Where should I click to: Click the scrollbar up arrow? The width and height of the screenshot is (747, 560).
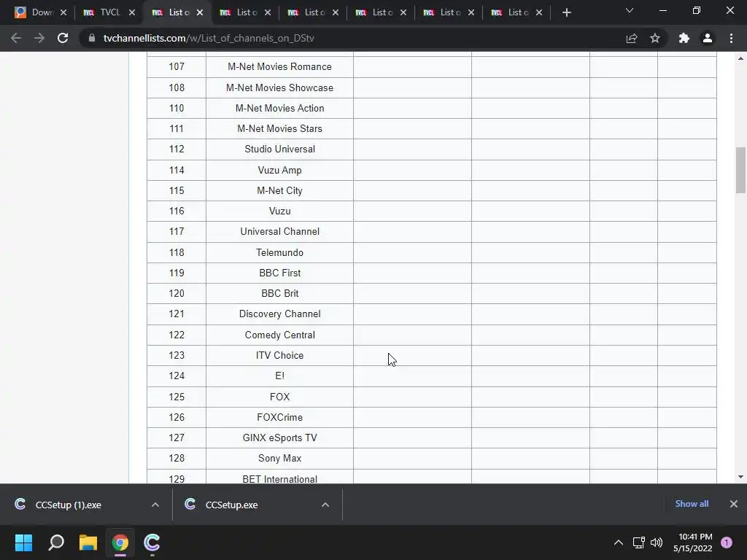(740, 58)
